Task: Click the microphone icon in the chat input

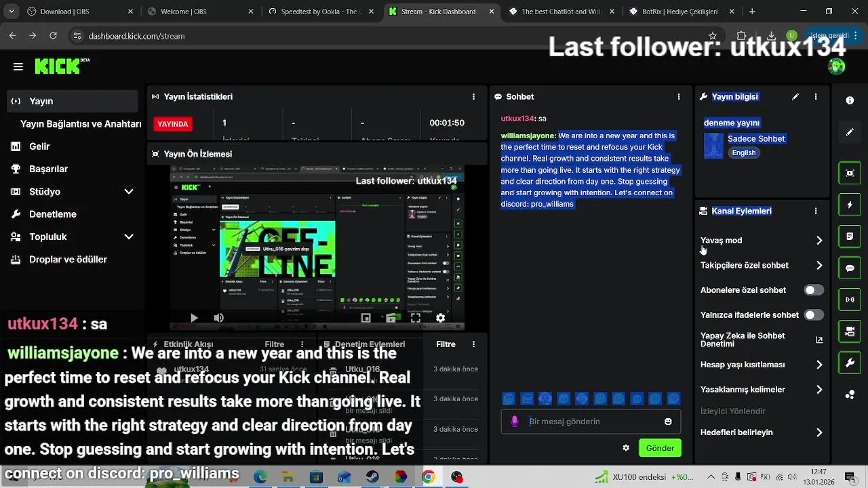Action: pos(514,421)
